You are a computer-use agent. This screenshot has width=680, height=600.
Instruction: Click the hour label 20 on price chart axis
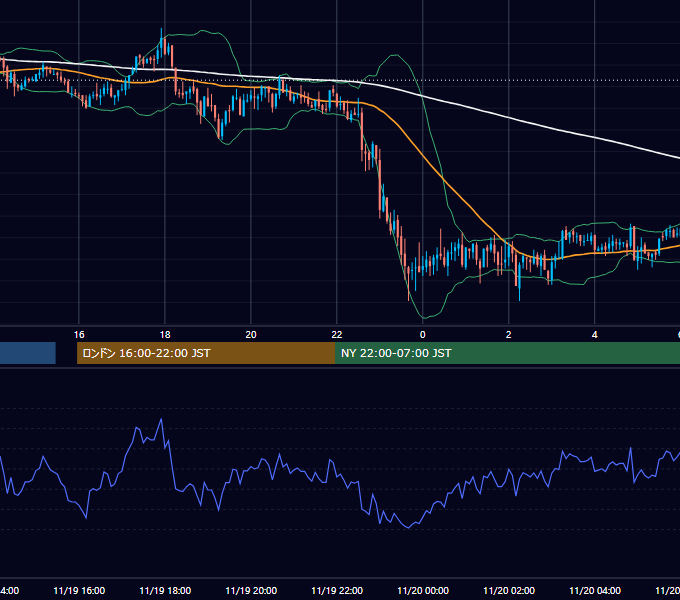pyautogui.click(x=251, y=335)
